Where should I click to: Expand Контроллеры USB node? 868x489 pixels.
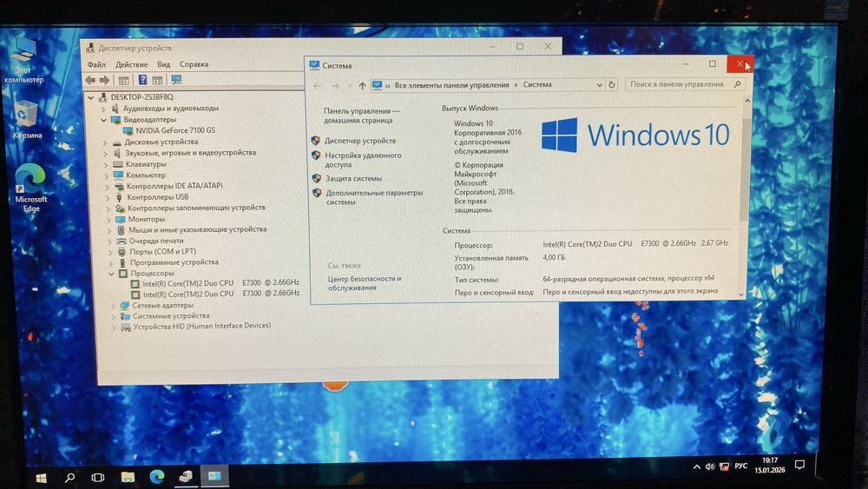click(108, 198)
